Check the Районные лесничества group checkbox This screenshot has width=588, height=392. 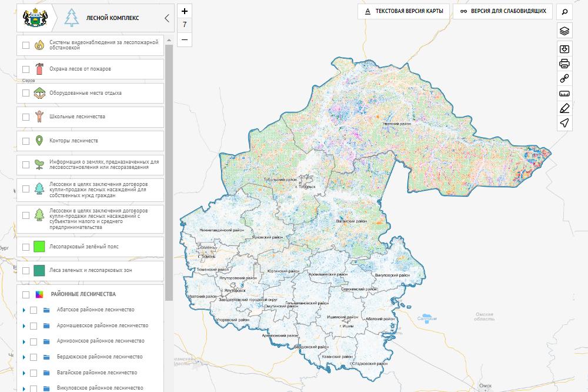click(x=26, y=295)
